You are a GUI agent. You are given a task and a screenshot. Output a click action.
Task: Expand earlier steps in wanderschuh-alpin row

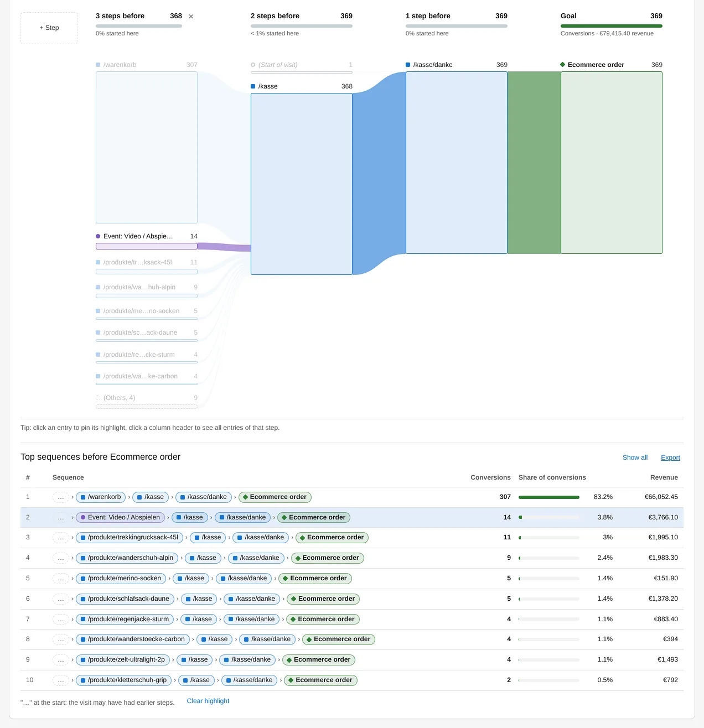pyautogui.click(x=61, y=558)
